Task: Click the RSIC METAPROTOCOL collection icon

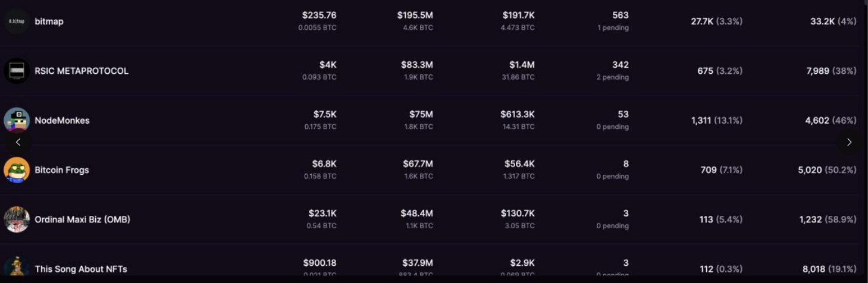Action: pyautogui.click(x=17, y=71)
